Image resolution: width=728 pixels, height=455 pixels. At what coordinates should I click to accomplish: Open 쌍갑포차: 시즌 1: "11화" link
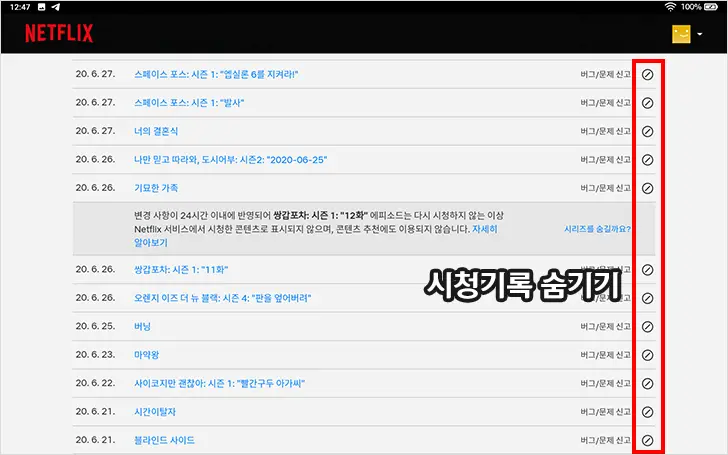click(x=181, y=269)
